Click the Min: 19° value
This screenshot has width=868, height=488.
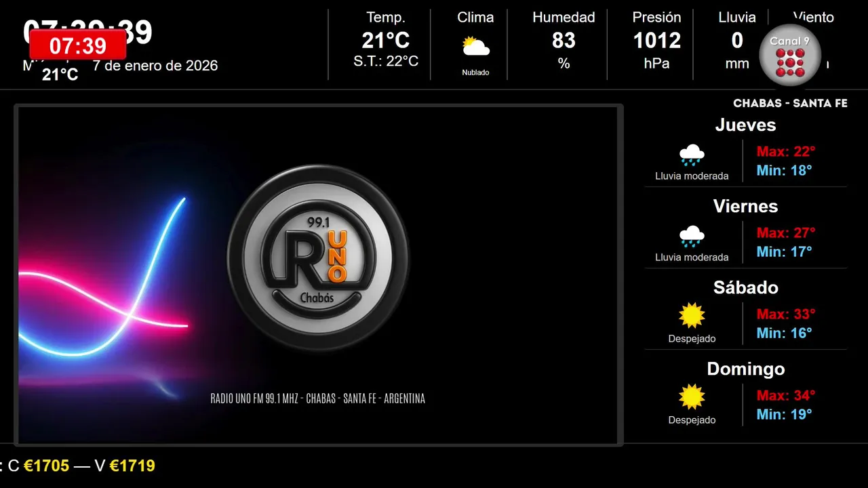point(784,414)
